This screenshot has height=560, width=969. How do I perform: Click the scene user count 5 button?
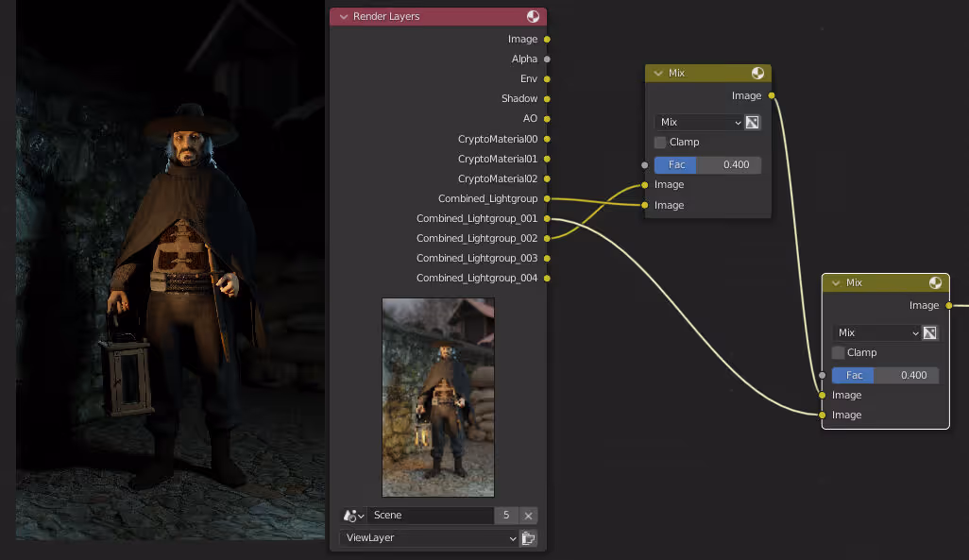pos(506,516)
